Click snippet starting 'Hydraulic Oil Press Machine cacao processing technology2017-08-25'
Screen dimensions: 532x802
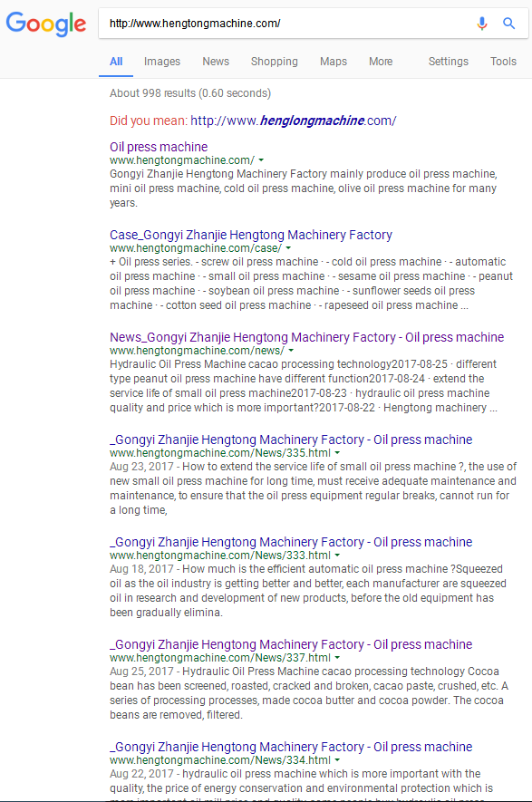coord(304,386)
